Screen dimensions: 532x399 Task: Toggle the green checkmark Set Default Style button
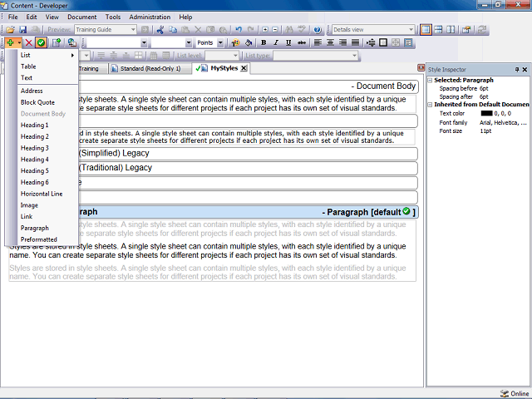point(41,42)
